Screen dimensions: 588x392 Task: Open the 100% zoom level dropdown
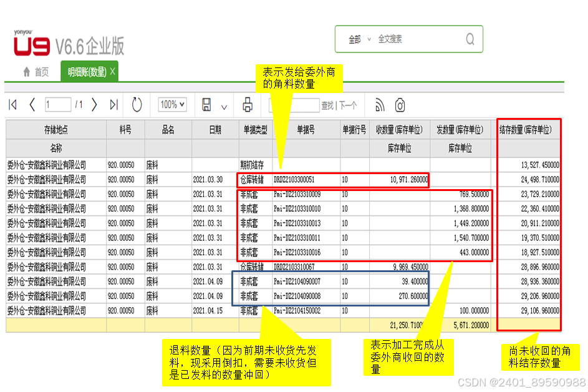[x=173, y=104]
